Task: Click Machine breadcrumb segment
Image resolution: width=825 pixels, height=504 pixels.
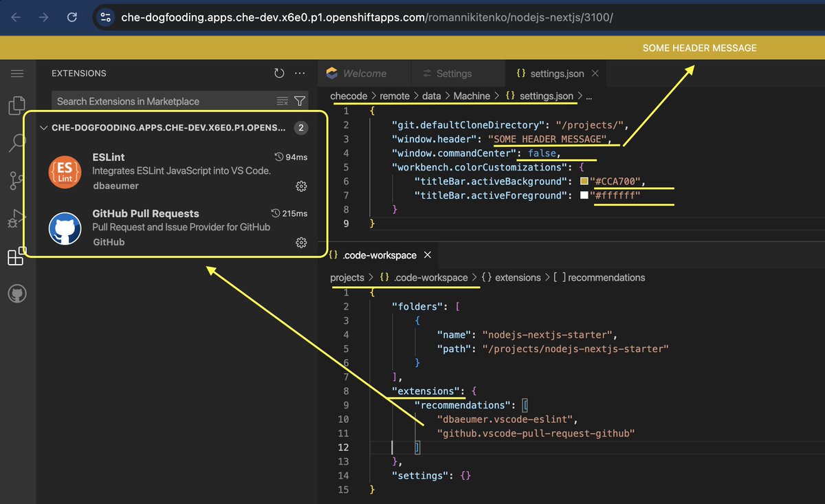Action: tap(472, 96)
